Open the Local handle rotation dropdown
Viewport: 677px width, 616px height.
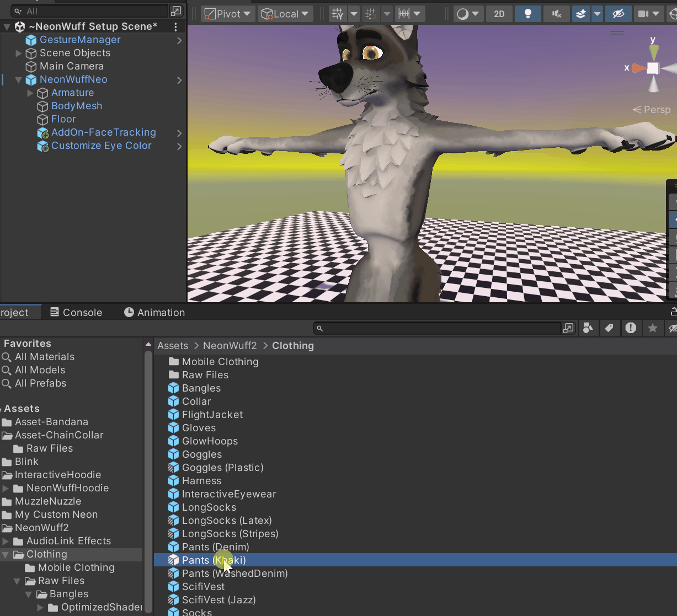[x=285, y=14]
